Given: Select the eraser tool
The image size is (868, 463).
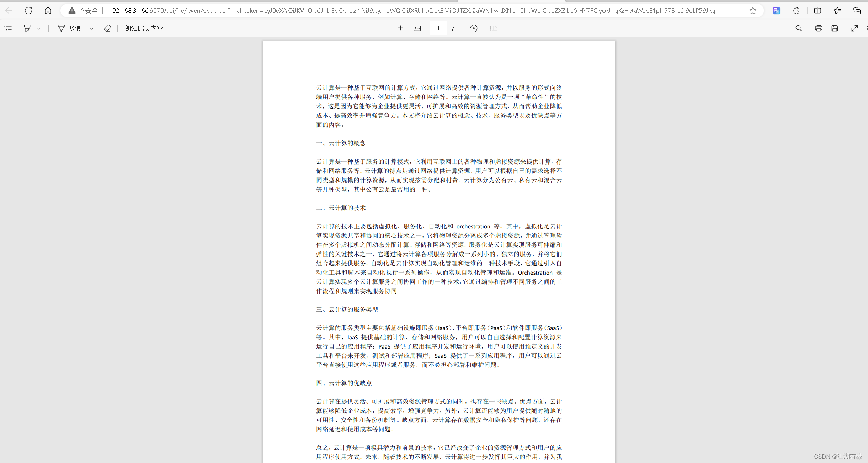Looking at the screenshot, I should pyautogui.click(x=107, y=28).
